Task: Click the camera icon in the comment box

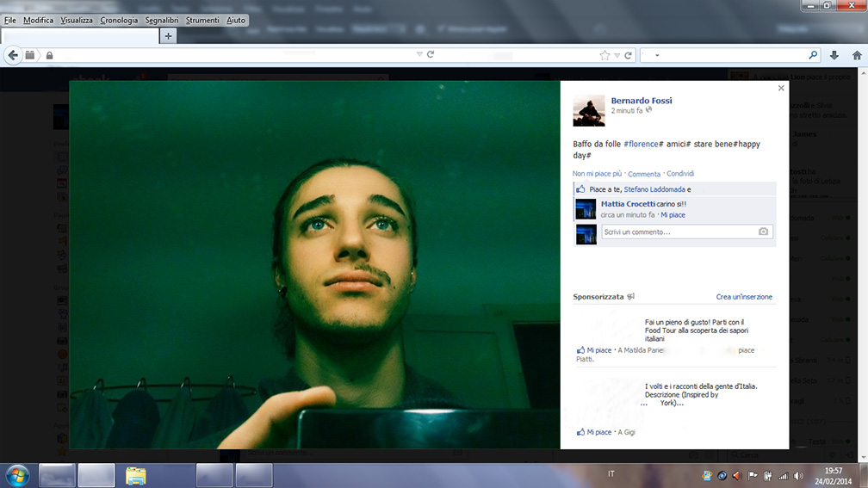Action: (x=763, y=232)
